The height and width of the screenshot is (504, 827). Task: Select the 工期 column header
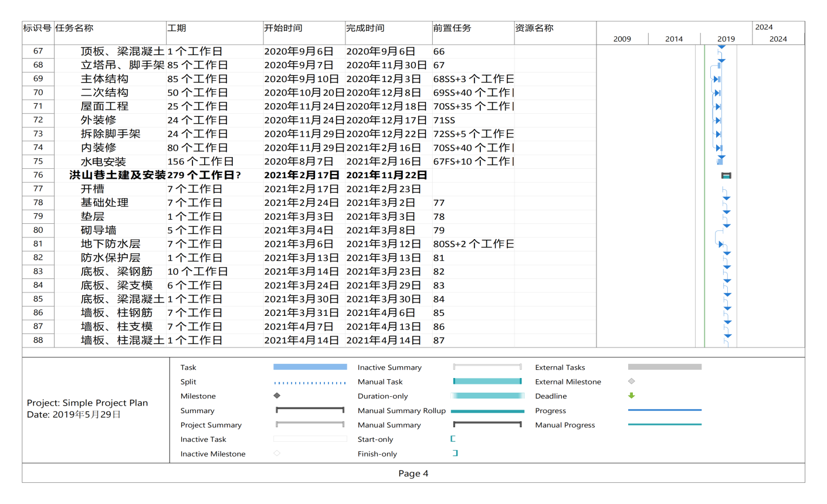point(177,28)
